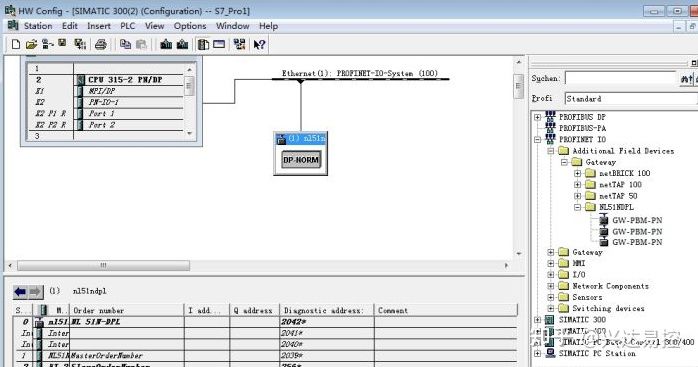The image size is (698, 367).
Task: Click the PROFINET IO catalog icon
Action: pyautogui.click(x=550, y=139)
